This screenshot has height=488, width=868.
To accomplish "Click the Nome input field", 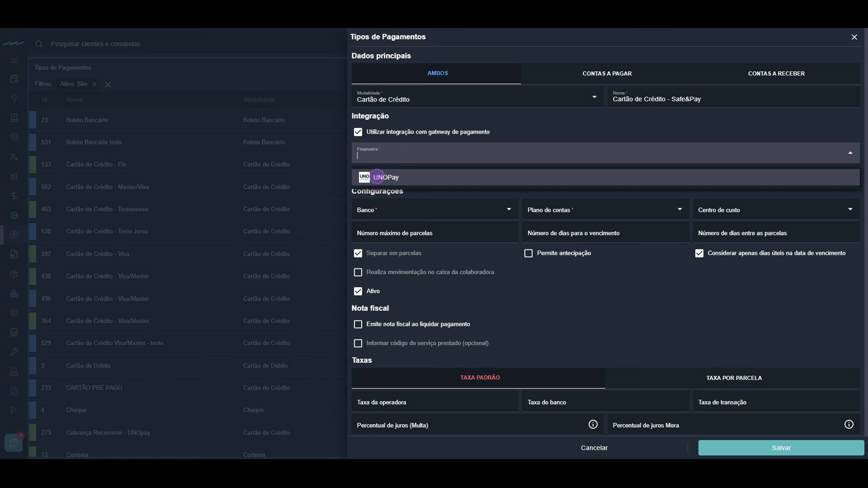I will click(x=733, y=97).
